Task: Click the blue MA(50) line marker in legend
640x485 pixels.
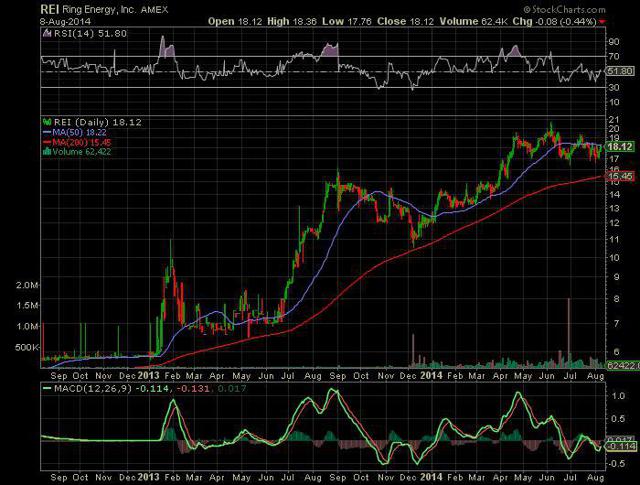Action: tap(47, 132)
